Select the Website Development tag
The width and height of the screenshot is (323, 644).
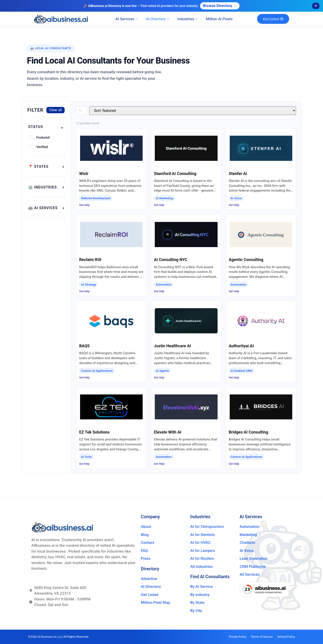[x=96, y=198]
